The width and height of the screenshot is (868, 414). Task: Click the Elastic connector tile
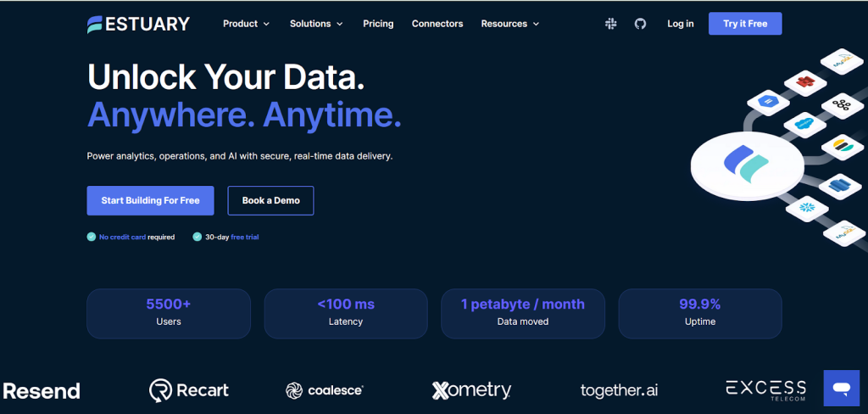click(x=843, y=147)
